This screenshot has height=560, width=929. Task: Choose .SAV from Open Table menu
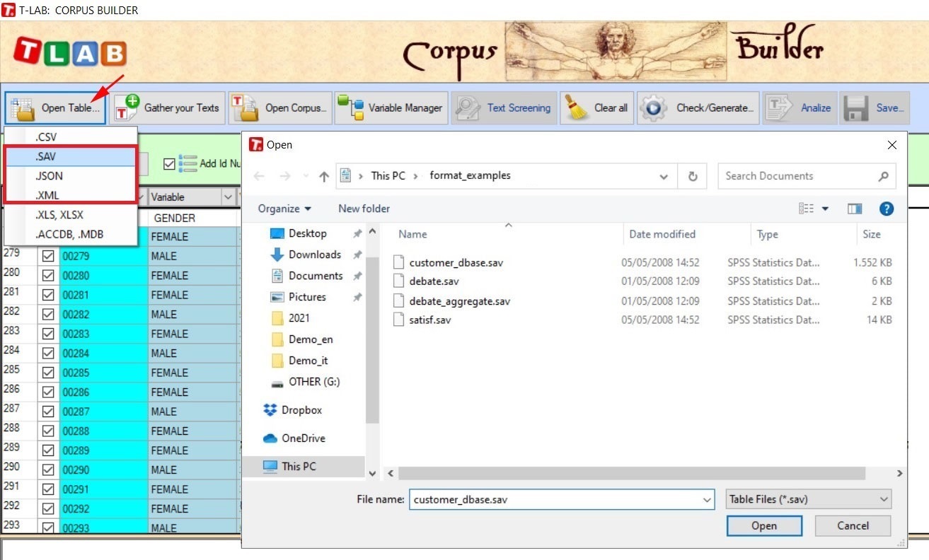(x=71, y=156)
